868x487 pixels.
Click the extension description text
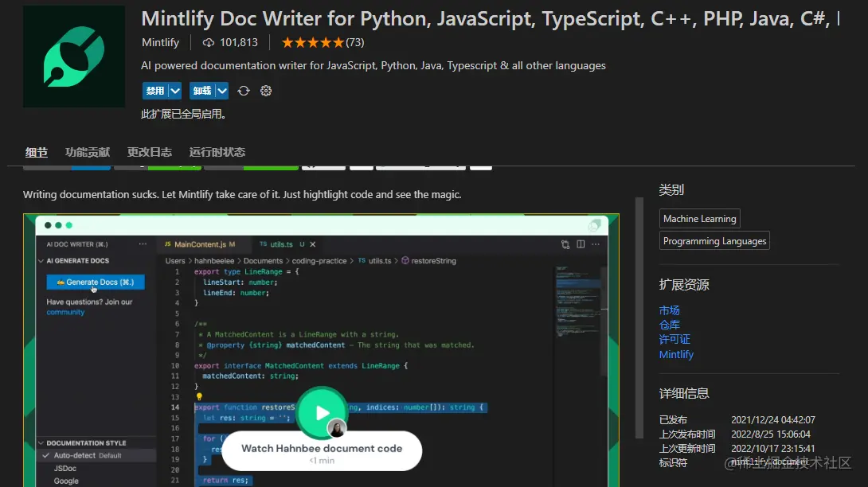373,65
